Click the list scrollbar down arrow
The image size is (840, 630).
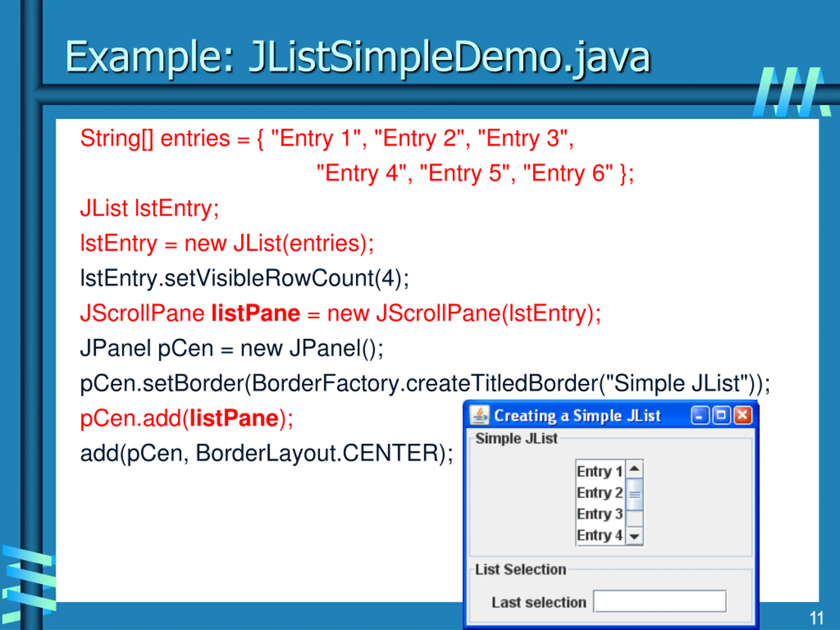[x=634, y=536]
